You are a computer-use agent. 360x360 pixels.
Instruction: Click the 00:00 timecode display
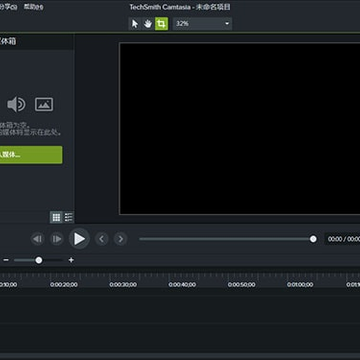coord(342,239)
